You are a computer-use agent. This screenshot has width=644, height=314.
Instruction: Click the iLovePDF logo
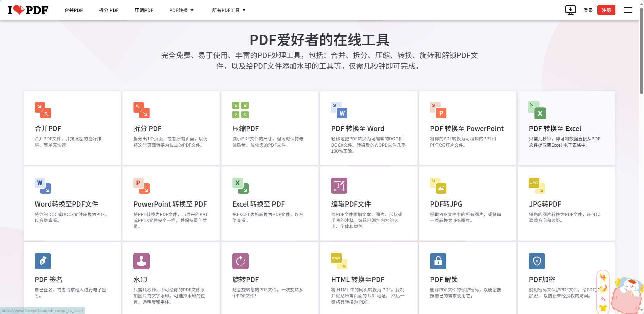(x=28, y=10)
